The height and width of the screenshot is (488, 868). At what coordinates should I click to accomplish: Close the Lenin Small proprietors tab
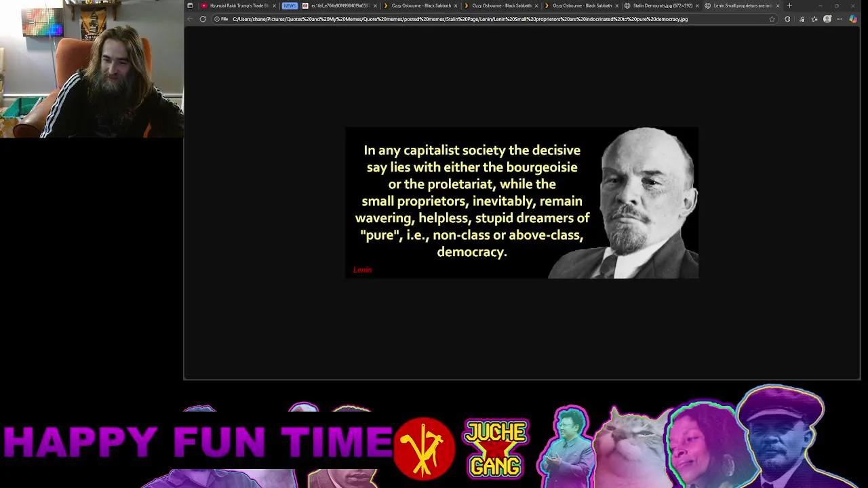pos(778,5)
